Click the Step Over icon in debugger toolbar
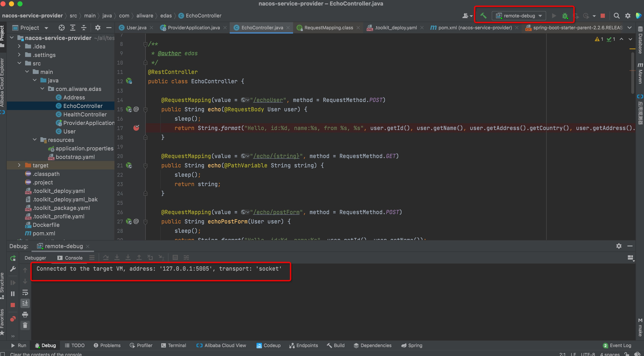 click(106, 257)
